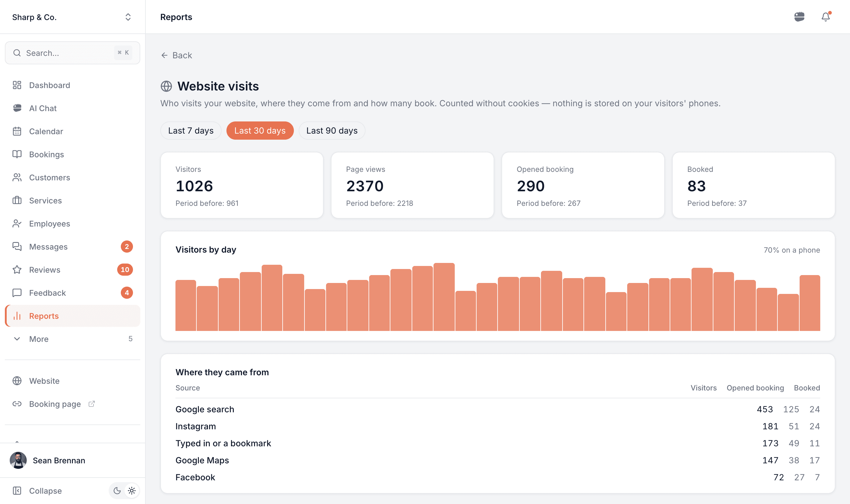Viewport: 850px width, 504px height.
Task: Expand the More menu section
Action: tap(72, 339)
